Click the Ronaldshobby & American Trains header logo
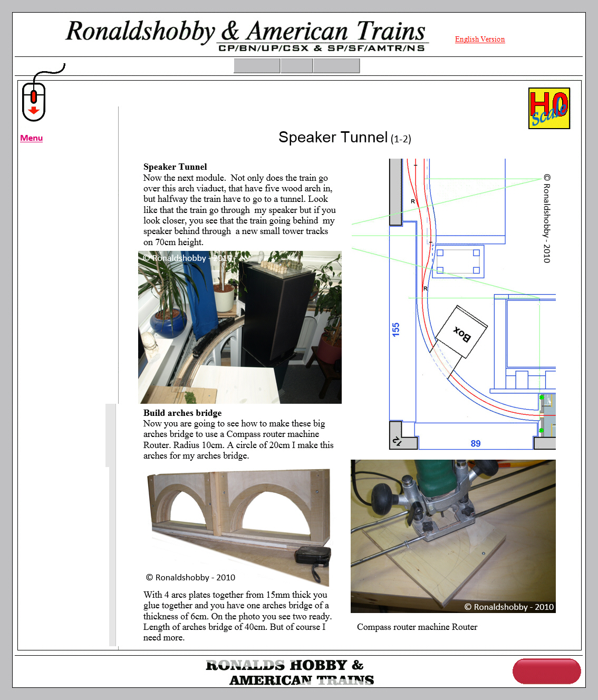 click(x=246, y=36)
